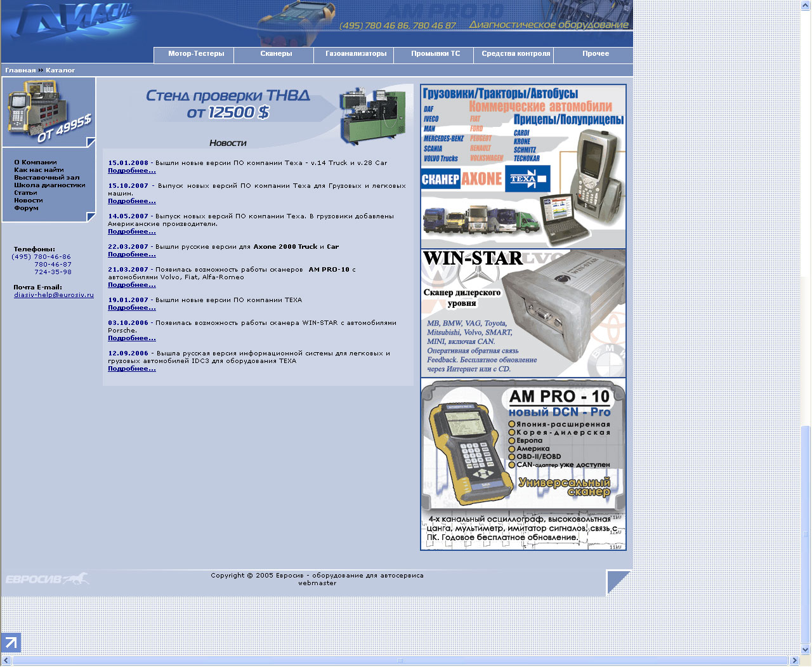Open Подробнее for the 03.10.2006 news

(x=132, y=338)
